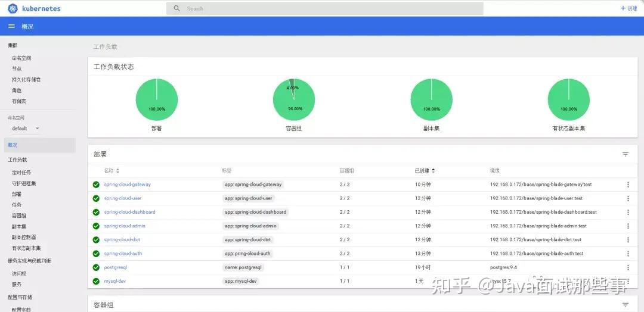Open actions menu for spring-cloud-auth row

tap(627, 254)
